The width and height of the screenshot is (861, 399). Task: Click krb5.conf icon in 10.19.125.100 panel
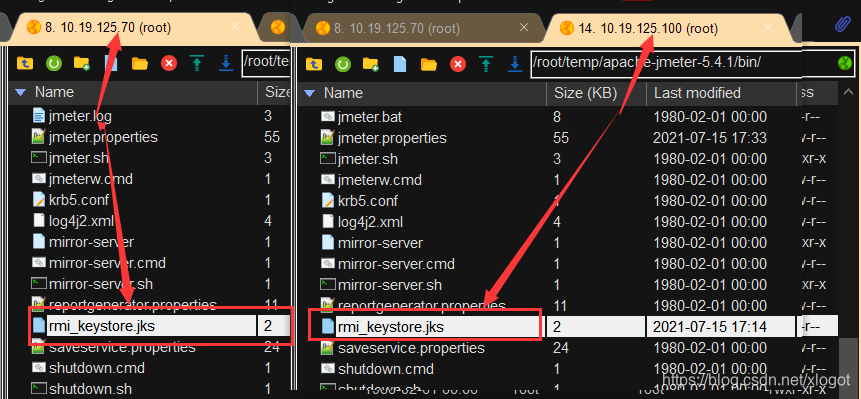(x=328, y=201)
